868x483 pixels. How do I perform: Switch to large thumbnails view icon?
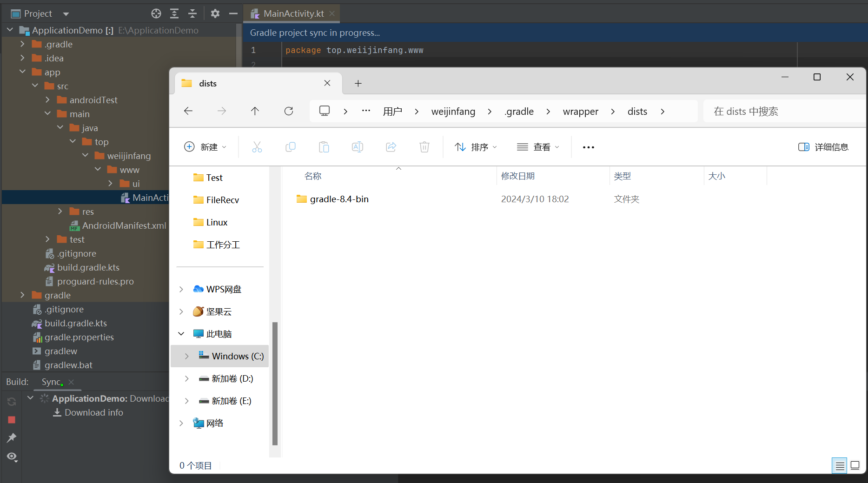pos(855,465)
